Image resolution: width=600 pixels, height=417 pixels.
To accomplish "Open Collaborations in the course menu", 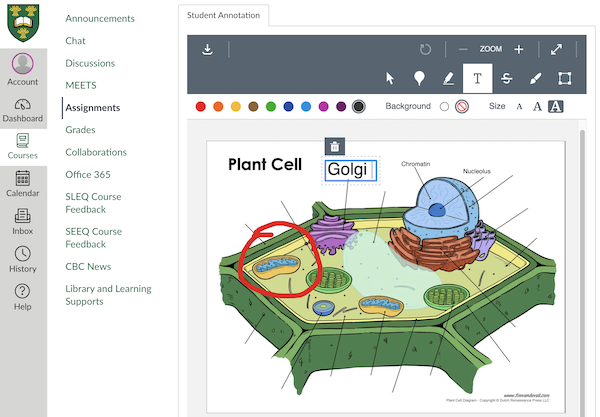I will tap(96, 152).
